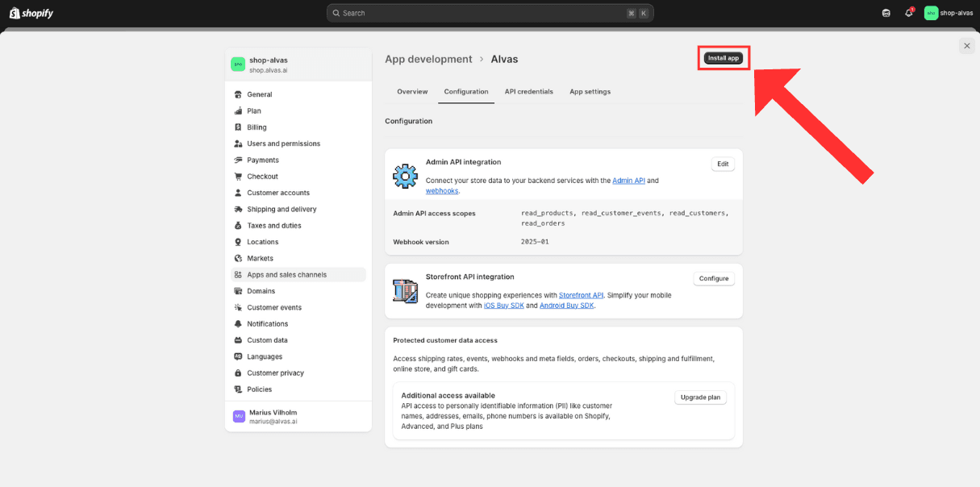Image resolution: width=980 pixels, height=487 pixels.
Task: Open the App settings tab
Action: coord(590,92)
